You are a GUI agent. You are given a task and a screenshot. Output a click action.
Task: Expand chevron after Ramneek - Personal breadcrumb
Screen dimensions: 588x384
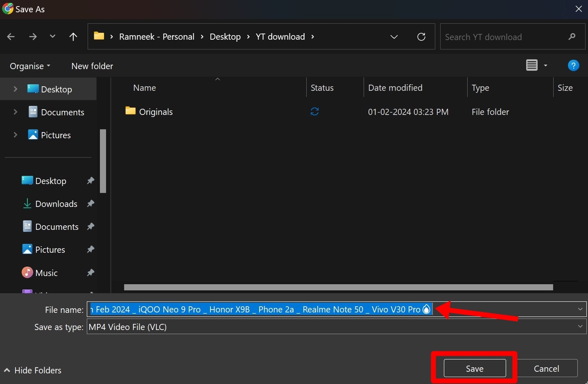point(202,37)
